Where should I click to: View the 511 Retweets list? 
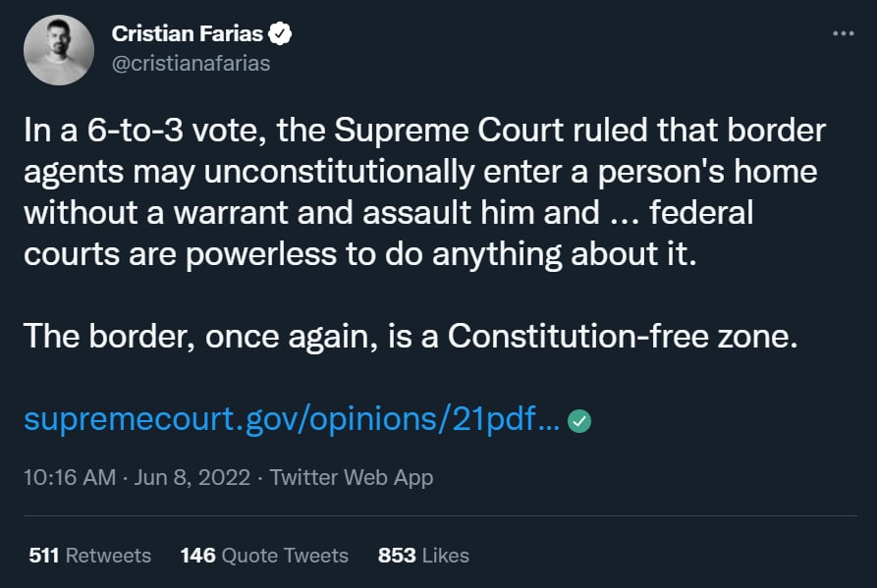(x=89, y=556)
